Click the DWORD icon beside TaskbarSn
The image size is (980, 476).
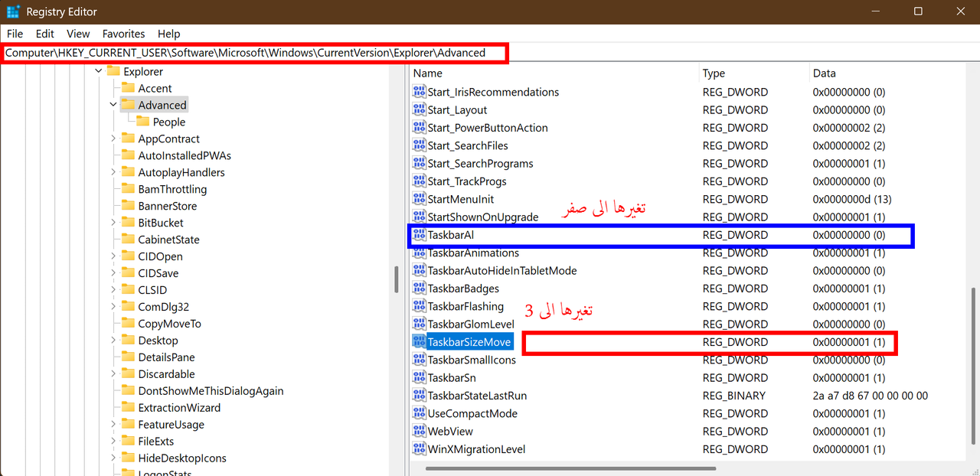[x=419, y=377]
